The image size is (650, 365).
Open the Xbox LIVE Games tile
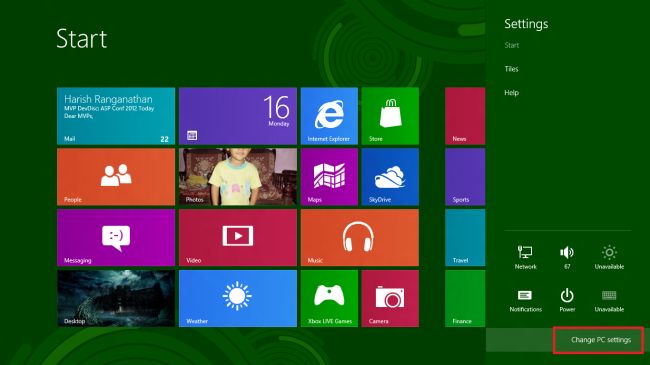(x=329, y=298)
